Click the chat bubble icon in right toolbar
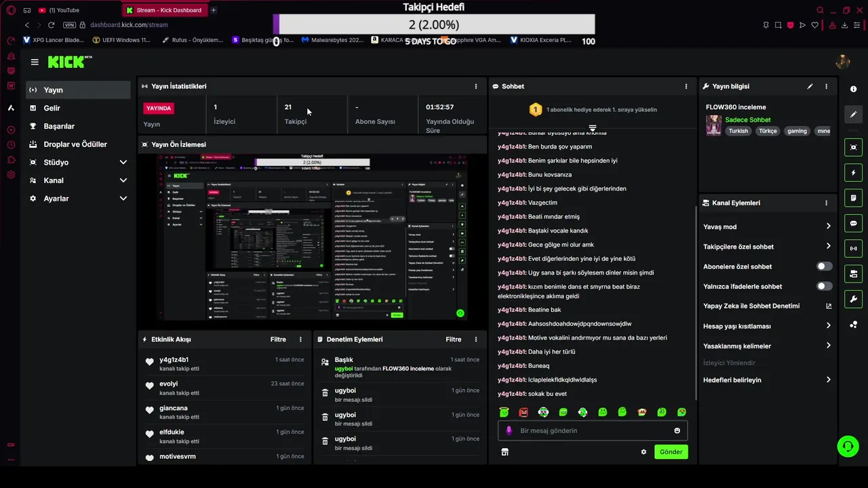 [x=853, y=223]
